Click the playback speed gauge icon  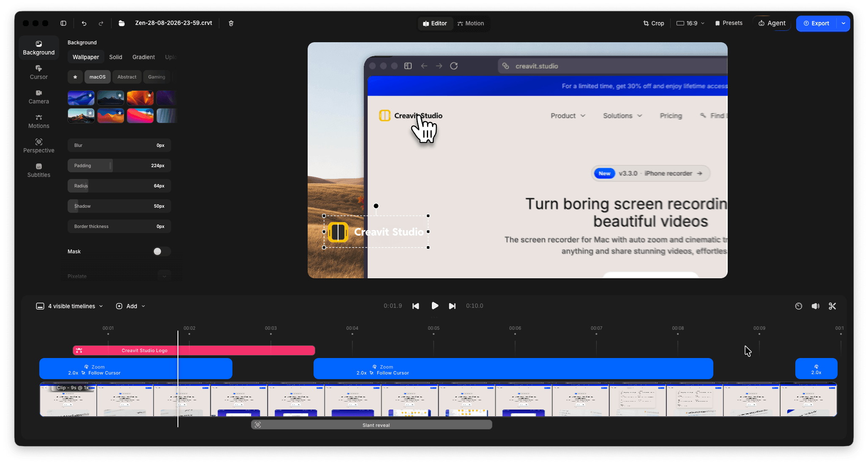point(799,306)
